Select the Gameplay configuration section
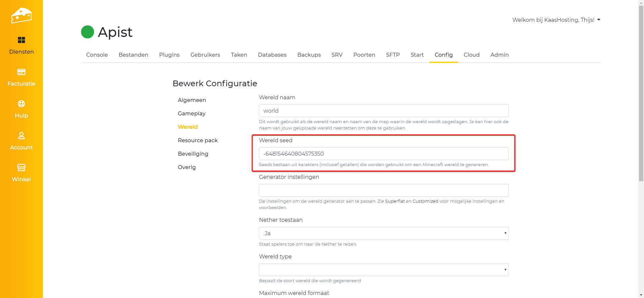This screenshot has width=644, height=298. tap(192, 113)
